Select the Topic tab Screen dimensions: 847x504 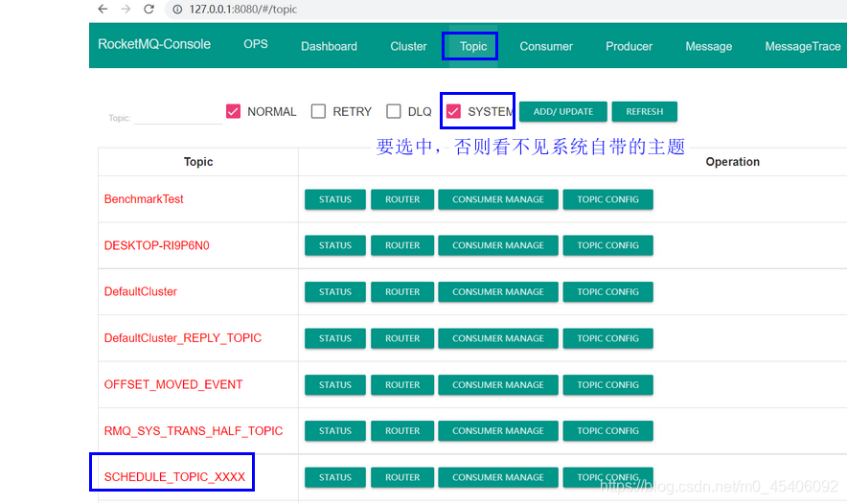(x=473, y=46)
